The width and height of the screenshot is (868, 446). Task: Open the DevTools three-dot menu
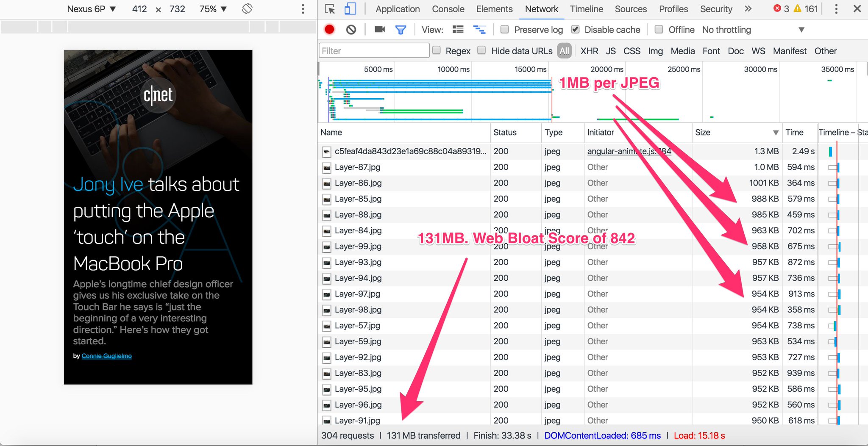[x=836, y=9]
